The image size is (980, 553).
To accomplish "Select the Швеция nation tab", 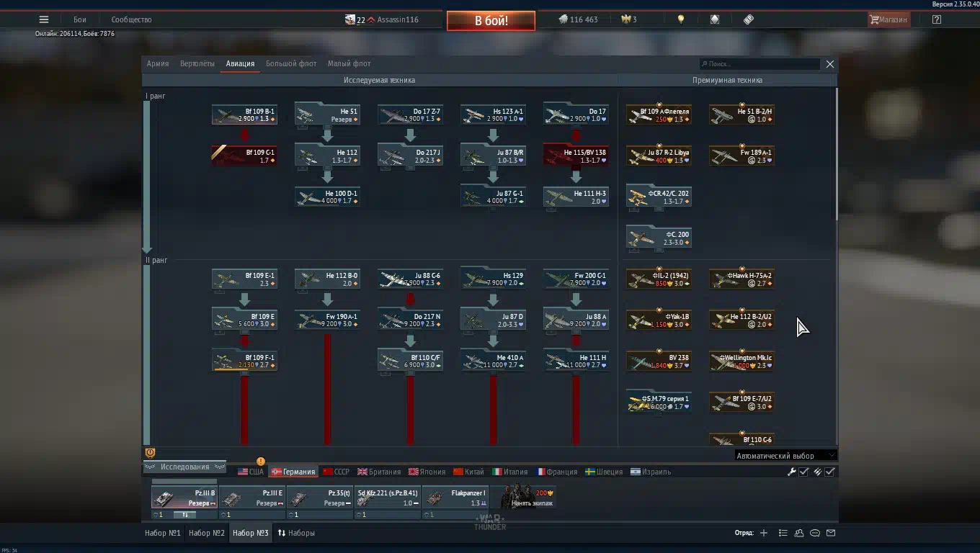I will coord(603,472).
